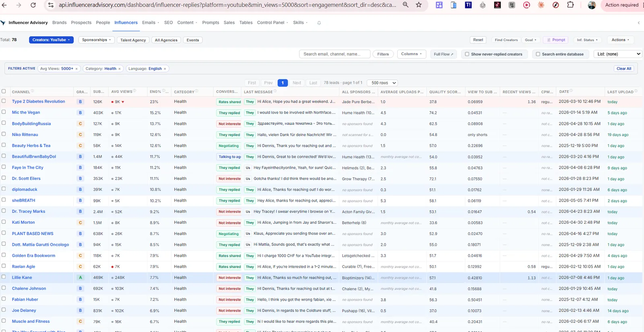Select the Joe Delaney row checkbox
Image resolution: width=644 pixels, height=332 pixels.
point(4,310)
